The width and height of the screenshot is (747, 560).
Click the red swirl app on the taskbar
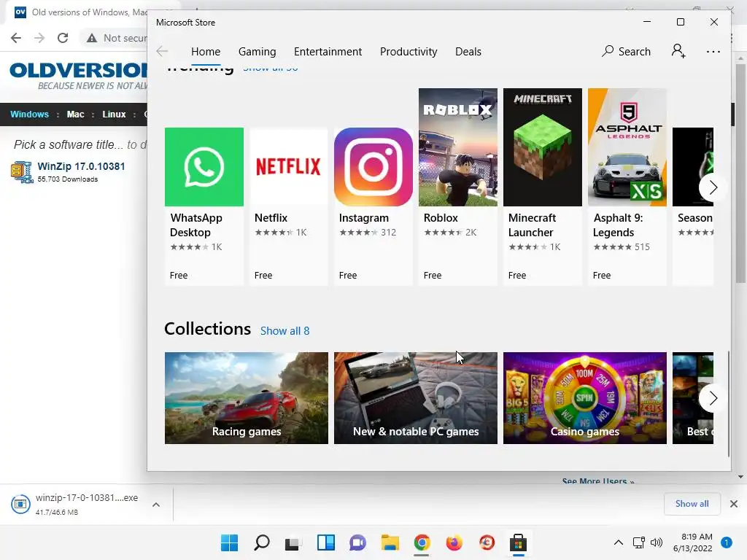pyautogui.click(x=487, y=542)
